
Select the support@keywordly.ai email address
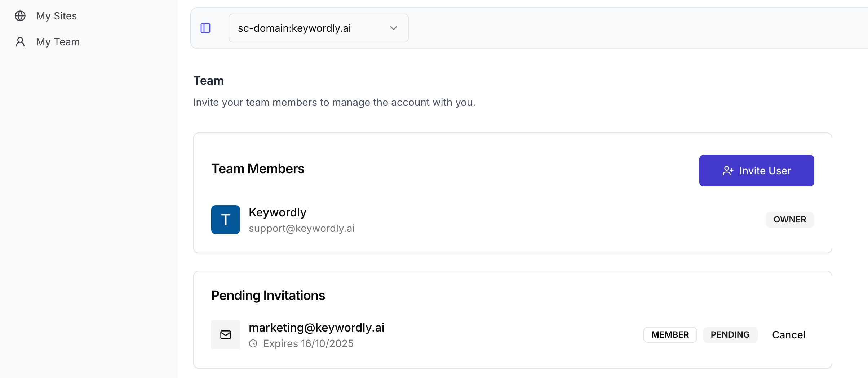click(x=302, y=228)
